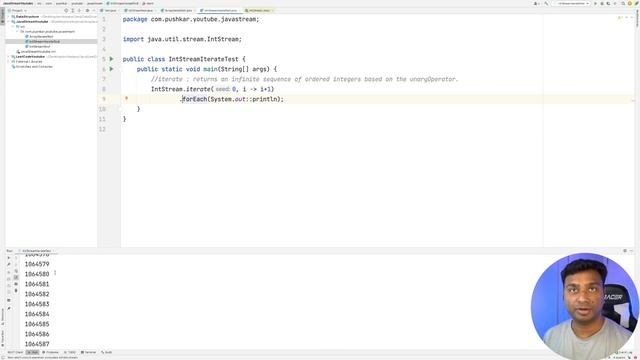Screen dimensions: 640x360
Task: Expand the LeetCodeYoutube project node
Action: click(x=9, y=56)
